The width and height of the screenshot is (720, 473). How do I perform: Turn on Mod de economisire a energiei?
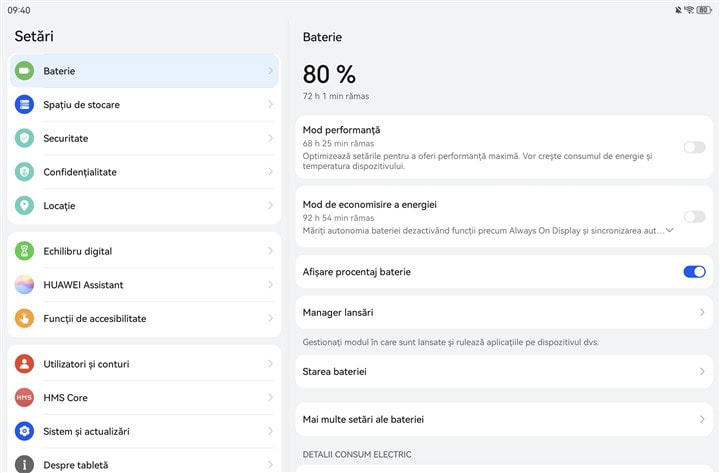[x=694, y=216]
